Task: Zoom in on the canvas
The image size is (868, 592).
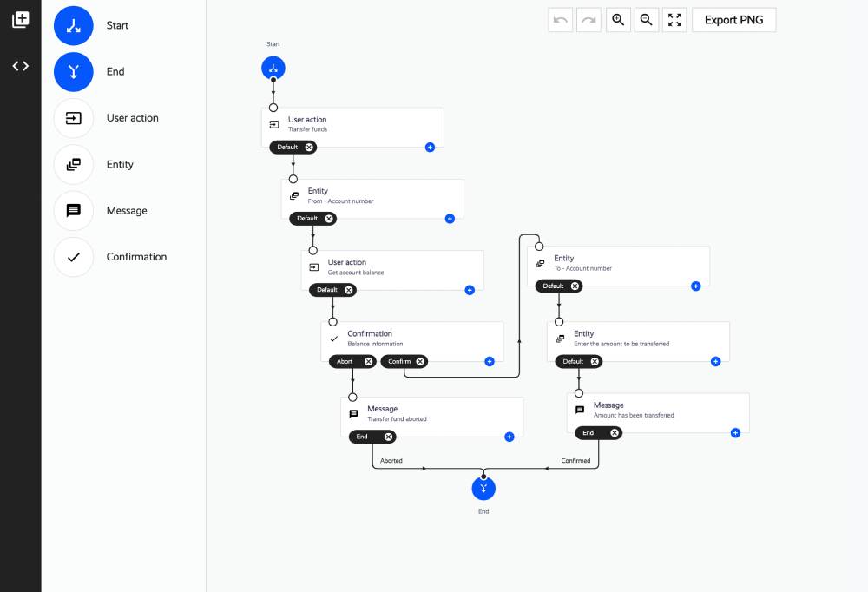Action: point(618,19)
